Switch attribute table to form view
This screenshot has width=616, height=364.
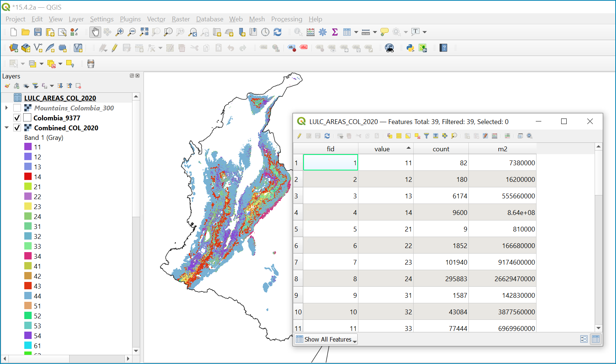pyautogui.click(x=584, y=339)
